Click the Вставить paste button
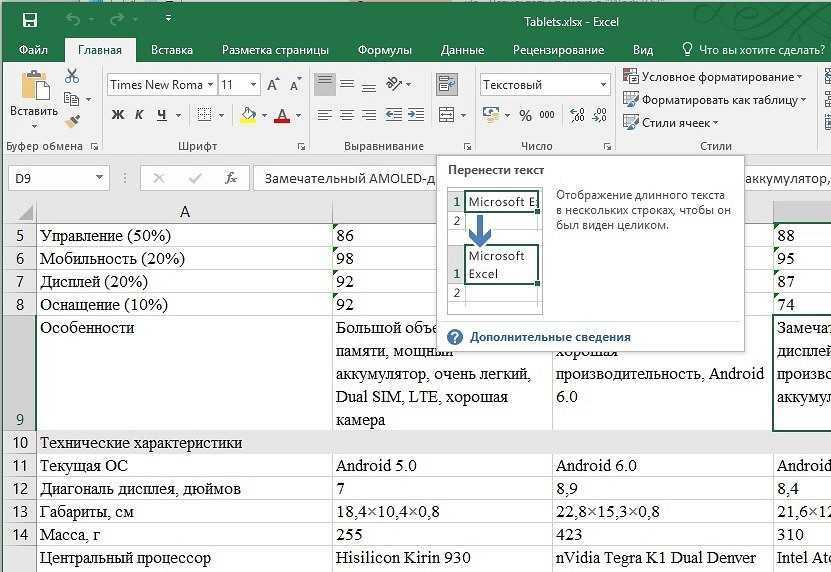This screenshot has height=572, width=831. click(x=34, y=99)
